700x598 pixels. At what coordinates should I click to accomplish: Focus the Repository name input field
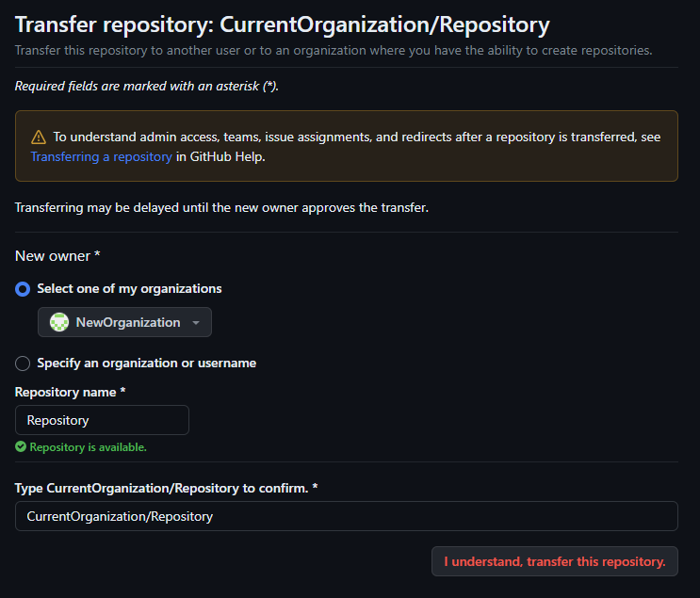(x=102, y=420)
